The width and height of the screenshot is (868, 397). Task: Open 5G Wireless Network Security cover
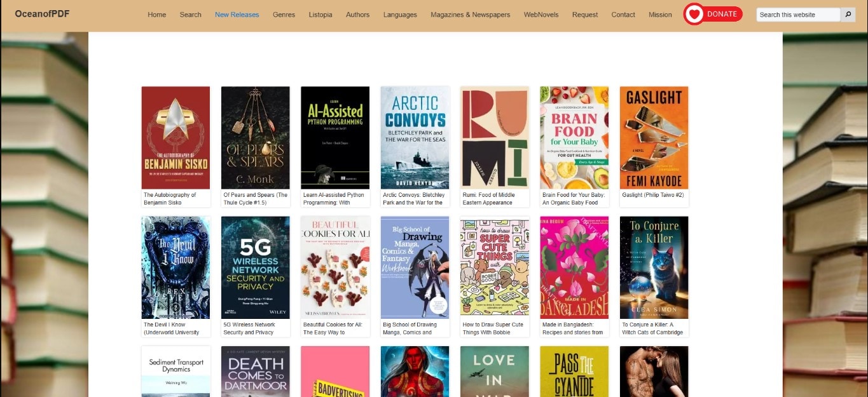pos(256,267)
